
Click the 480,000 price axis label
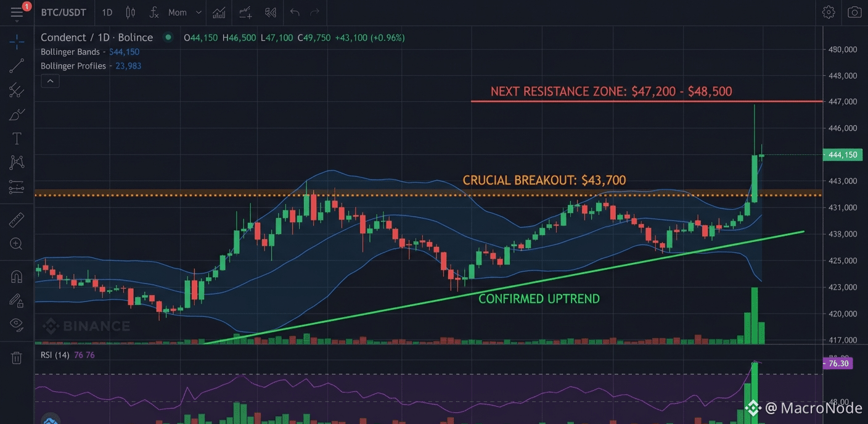click(843, 49)
